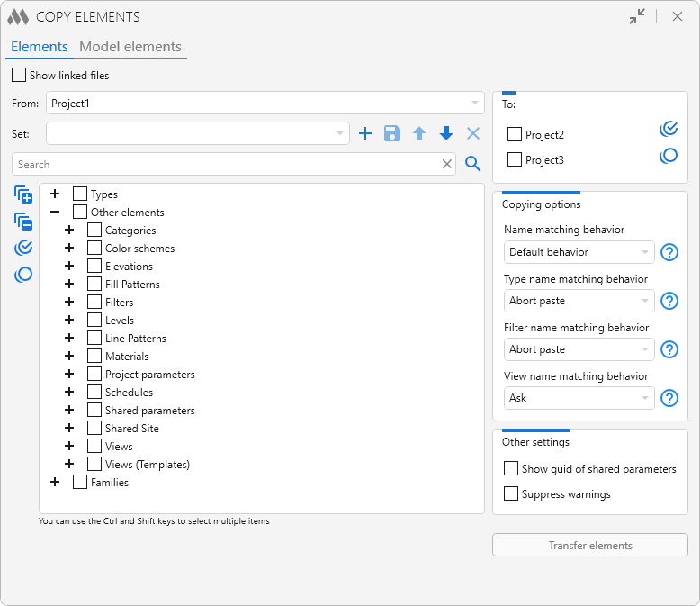This screenshot has height=606, width=700.
Task: Open help for View name matching behavior
Action: coord(669,398)
